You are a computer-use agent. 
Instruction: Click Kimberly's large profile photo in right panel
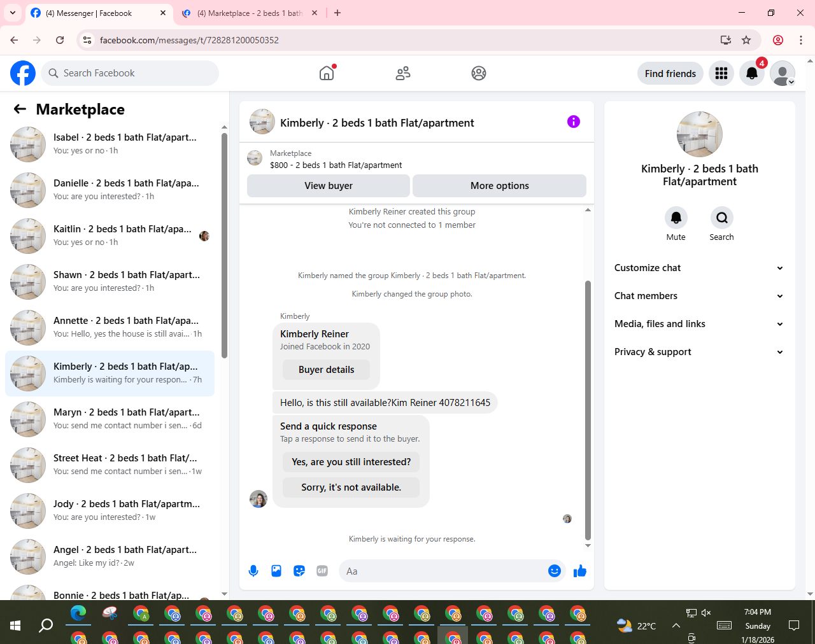699,134
